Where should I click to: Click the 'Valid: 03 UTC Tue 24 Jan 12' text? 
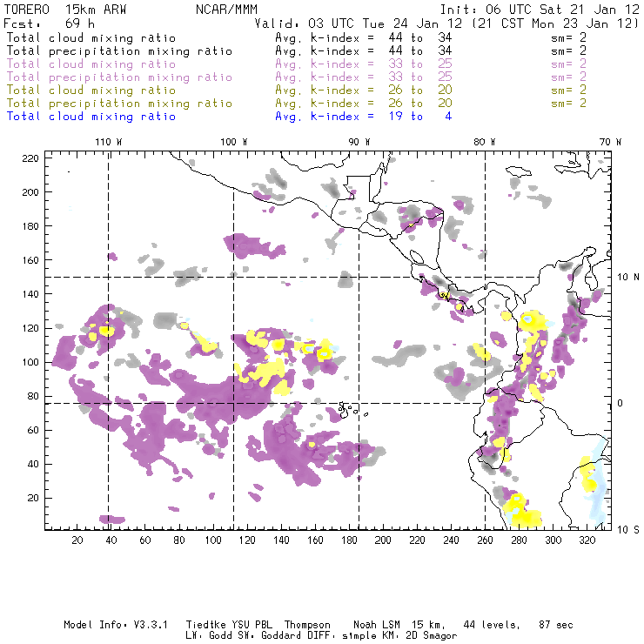click(x=359, y=23)
